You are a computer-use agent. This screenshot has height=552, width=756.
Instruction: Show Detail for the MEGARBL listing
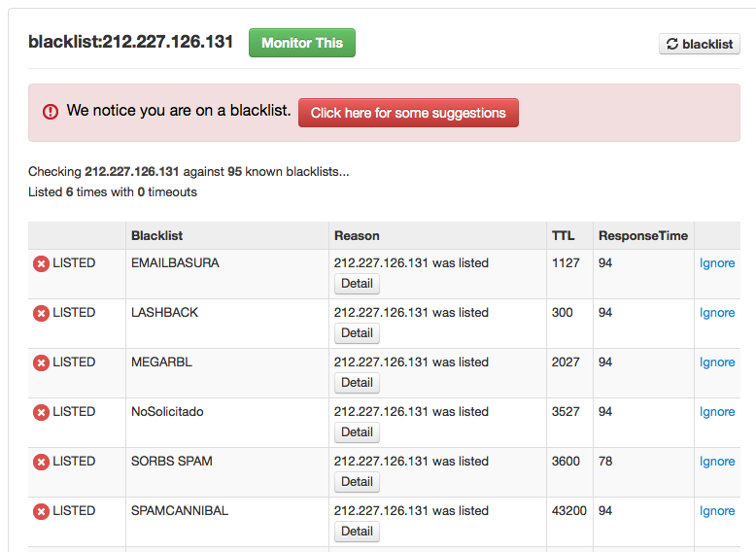pos(357,383)
